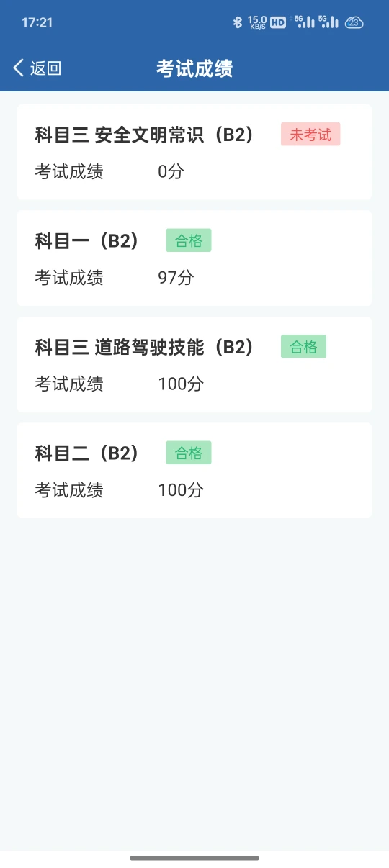This screenshot has width=389, height=868.
Task: Tap 合格 badge on 科目一 card
Action: [x=189, y=240]
